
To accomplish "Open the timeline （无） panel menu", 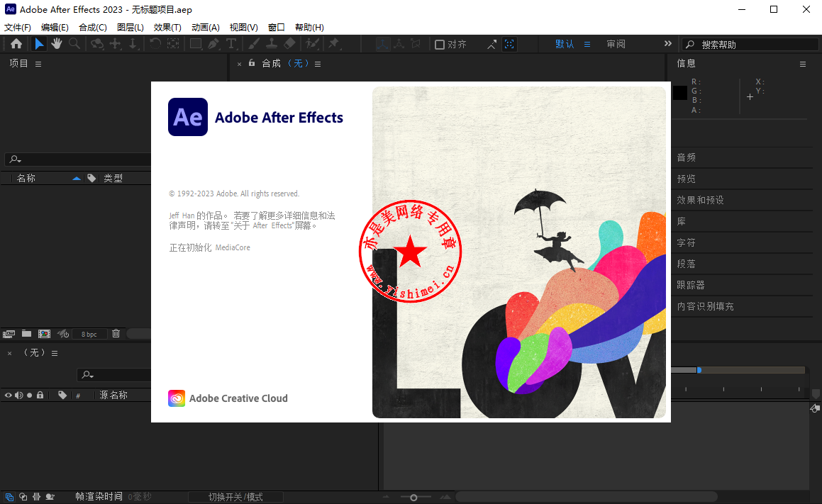I will click(x=55, y=354).
